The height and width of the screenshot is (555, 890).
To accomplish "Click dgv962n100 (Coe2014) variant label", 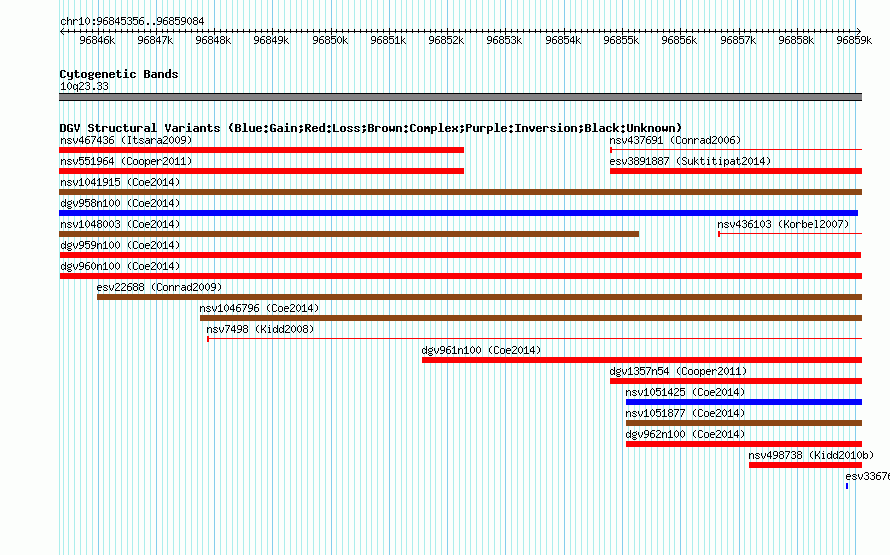I will click(x=685, y=434).
